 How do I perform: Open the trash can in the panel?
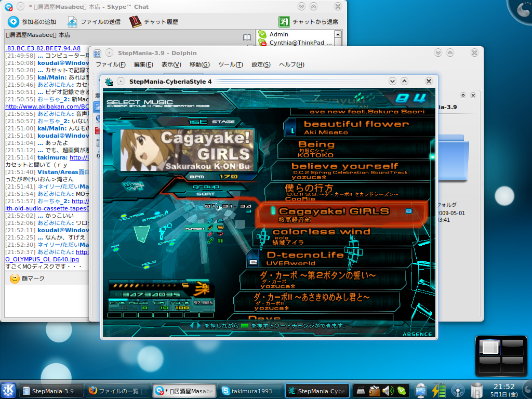coord(477,391)
